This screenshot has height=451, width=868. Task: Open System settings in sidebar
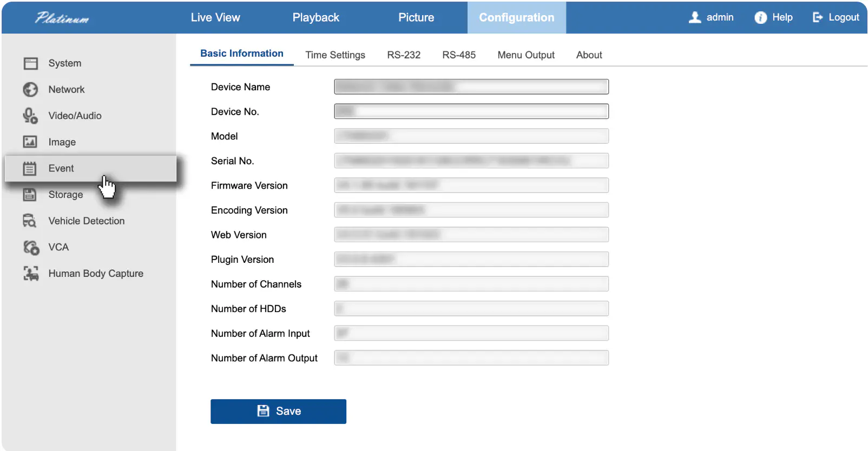[x=65, y=63]
